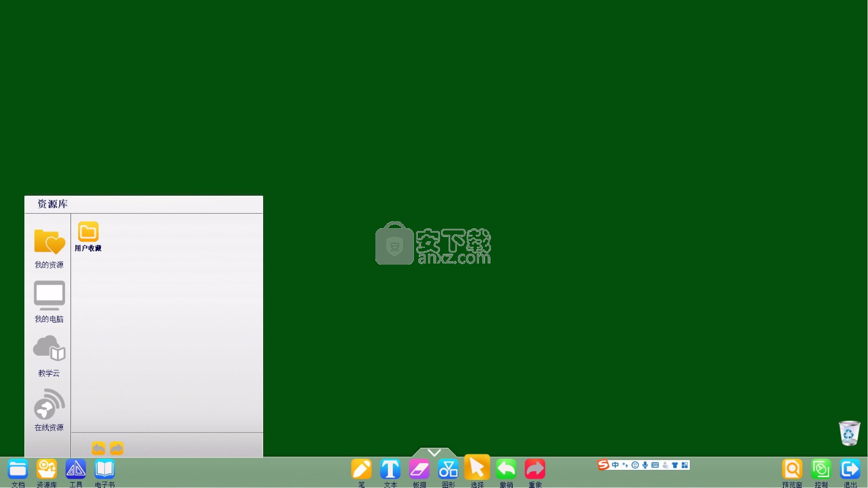This screenshot has height=488, width=868.
Task: Select the 文本 (Text) tool
Action: tap(390, 470)
